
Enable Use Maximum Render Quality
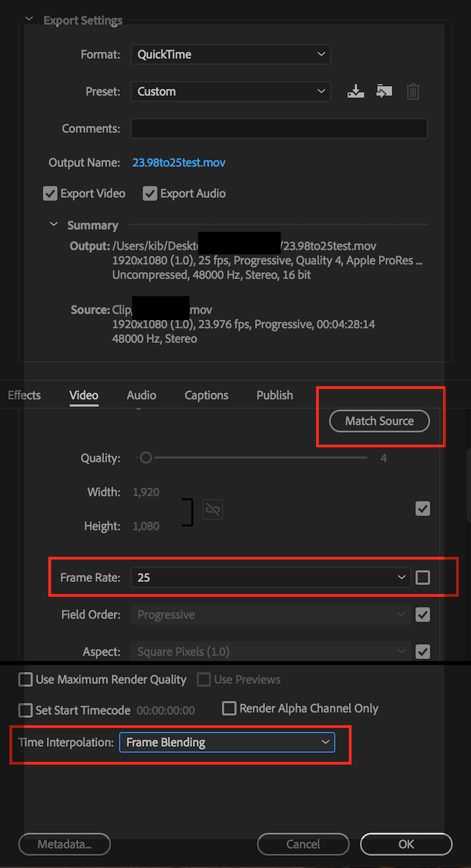coord(25,679)
